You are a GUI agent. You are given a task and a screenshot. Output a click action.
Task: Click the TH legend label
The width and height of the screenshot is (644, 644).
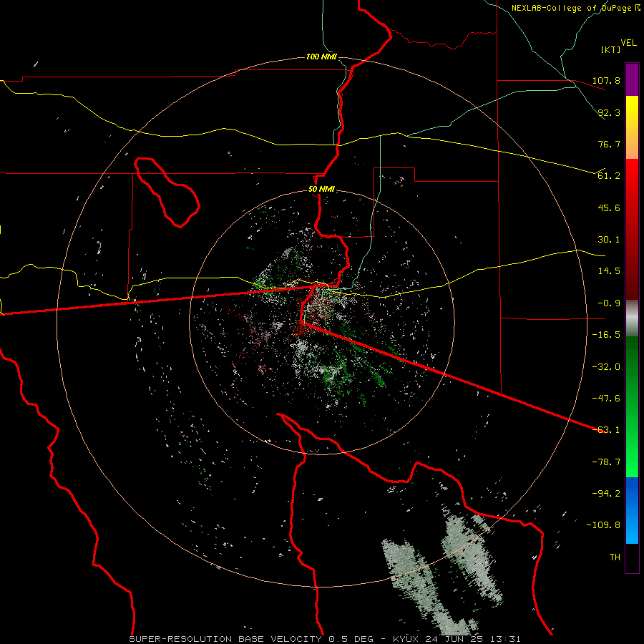(x=615, y=557)
